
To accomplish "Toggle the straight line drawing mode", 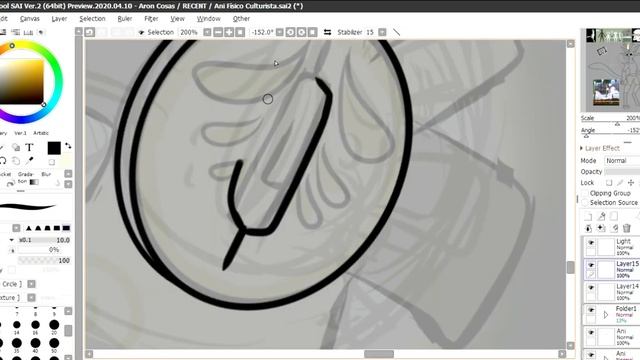I will (x=396, y=32).
